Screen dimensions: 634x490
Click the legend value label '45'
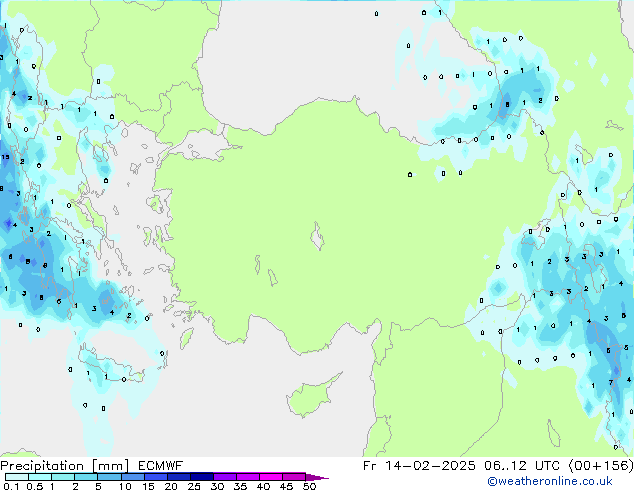click(287, 486)
